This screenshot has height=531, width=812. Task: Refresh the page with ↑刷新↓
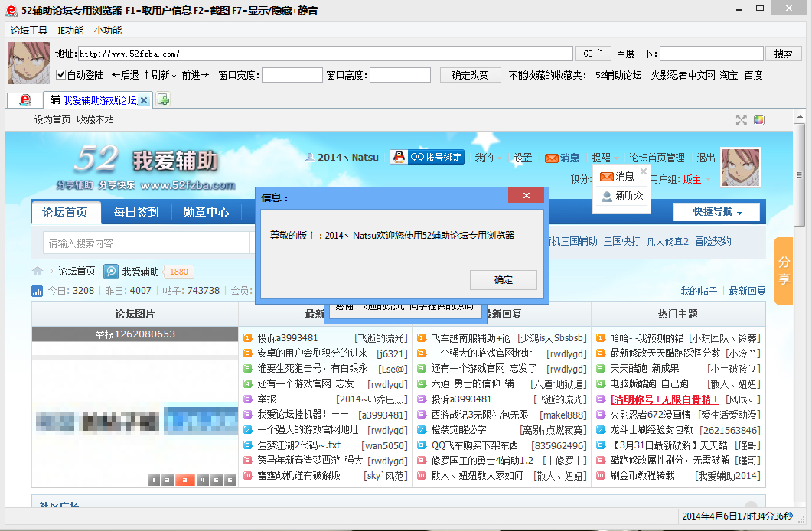(160, 76)
